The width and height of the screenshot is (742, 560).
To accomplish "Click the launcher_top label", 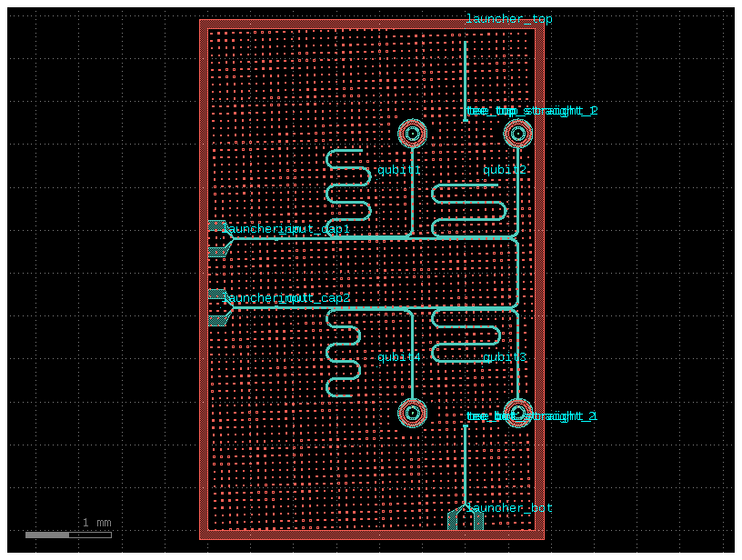I will tap(508, 19).
